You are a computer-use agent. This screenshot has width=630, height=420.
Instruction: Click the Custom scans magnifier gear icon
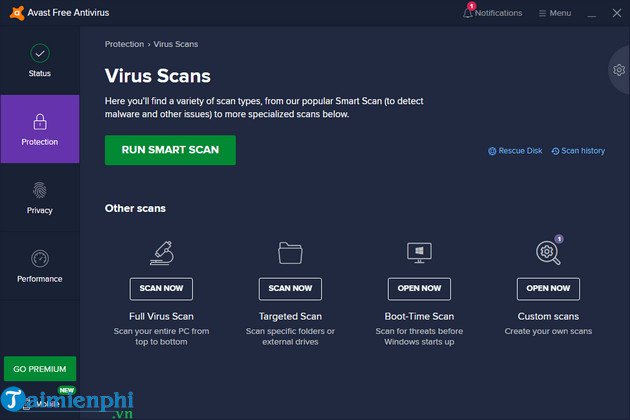tap(548, 253)
